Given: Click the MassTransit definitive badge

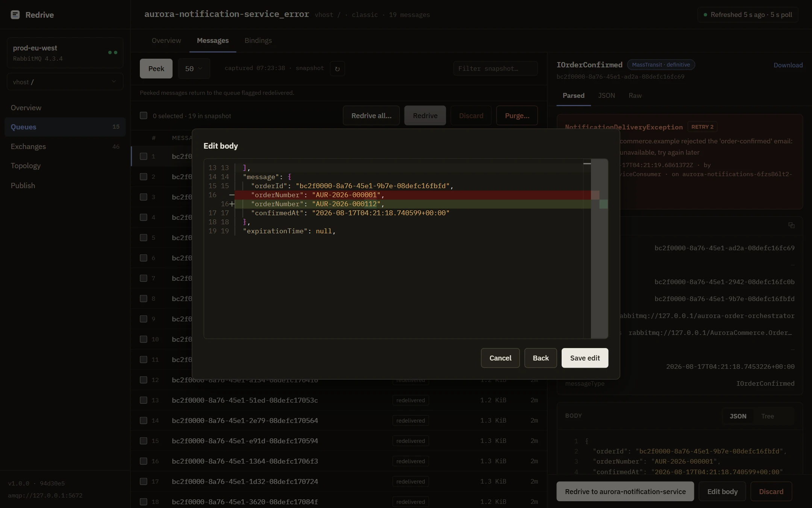Looking at the screenshot, I should 661,65.
